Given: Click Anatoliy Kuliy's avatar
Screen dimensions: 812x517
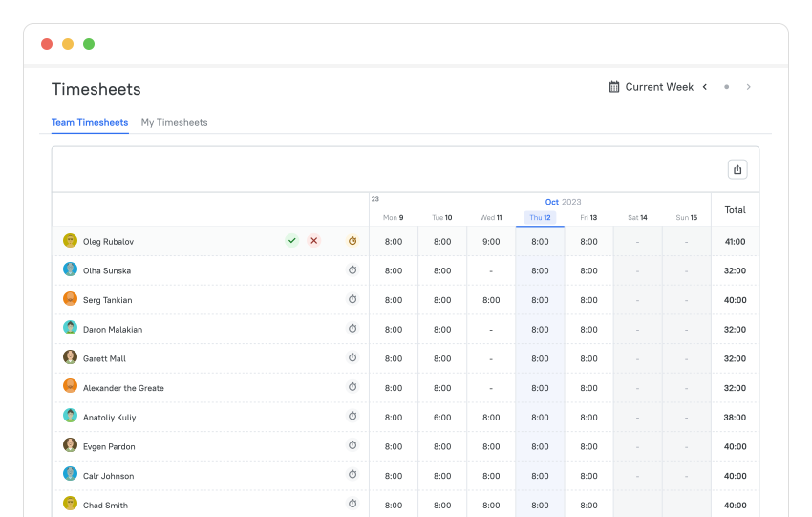Looking at the screenshot, I should click(x=70, y=416).
